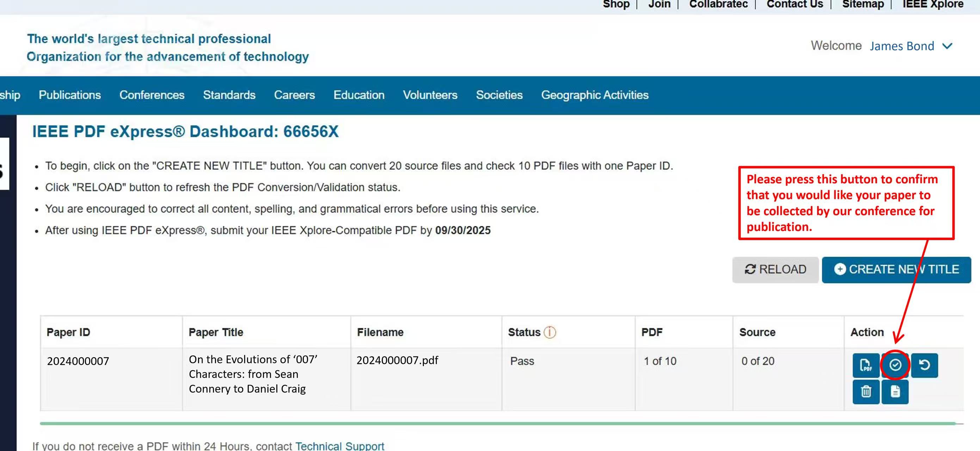This screenshot has width=980, height=451.
Task: Delete the paper using the trash icon
Action: coord(866,391)
